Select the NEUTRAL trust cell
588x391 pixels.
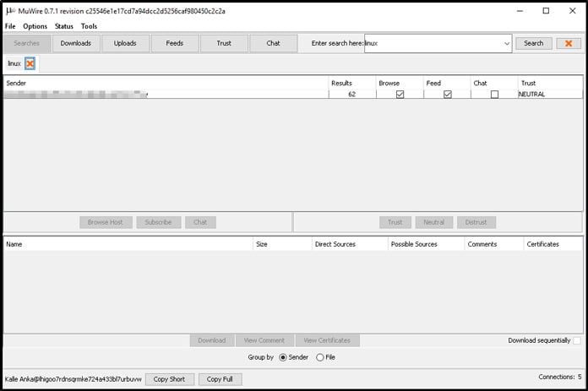click(551, 94)
